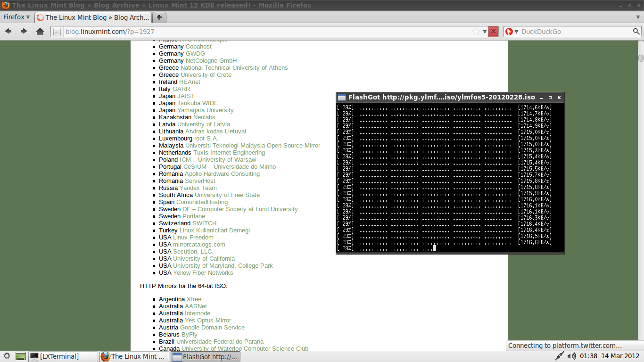Go back with the Firefox back arrow
The width and height of the screenshot is (644, 362).
coord(8,32)
